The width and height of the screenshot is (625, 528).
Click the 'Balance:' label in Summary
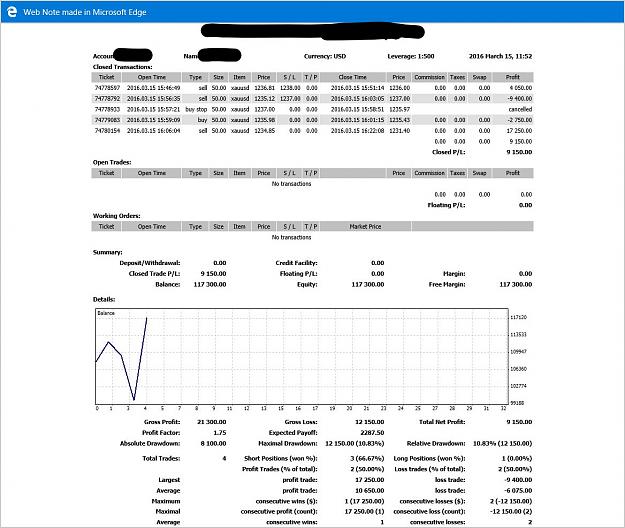167,285
